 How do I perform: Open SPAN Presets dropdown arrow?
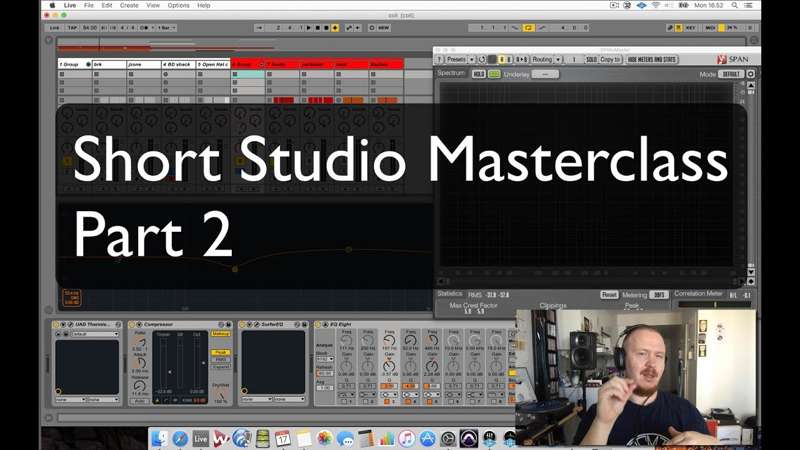pos(471,60)
